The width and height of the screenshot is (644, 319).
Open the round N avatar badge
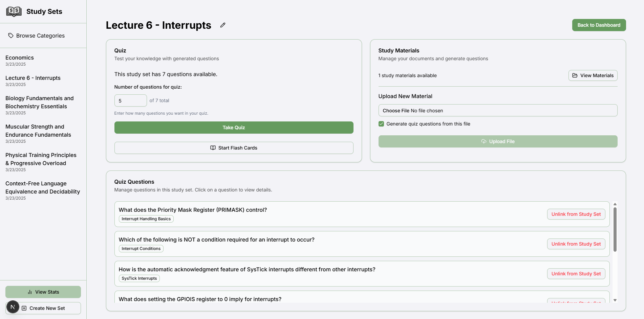pyautogui.click(x=13, y=307)
